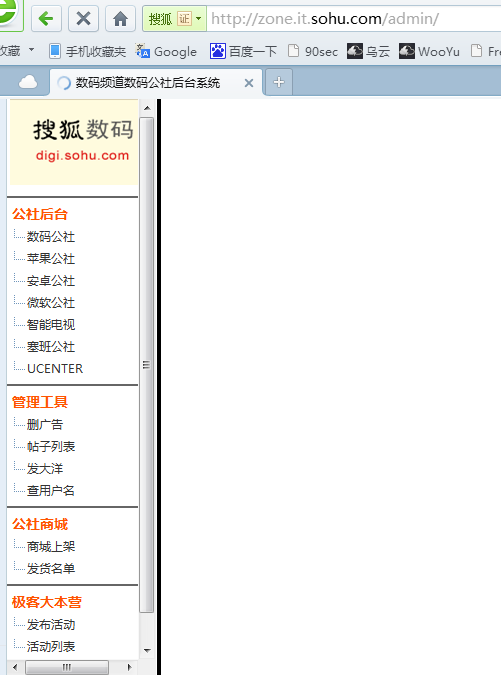The height and width of the screenshot is (675, 501).
Task: Click the 搜狐数码 digi.sohu.com logo
Action: 74,142
